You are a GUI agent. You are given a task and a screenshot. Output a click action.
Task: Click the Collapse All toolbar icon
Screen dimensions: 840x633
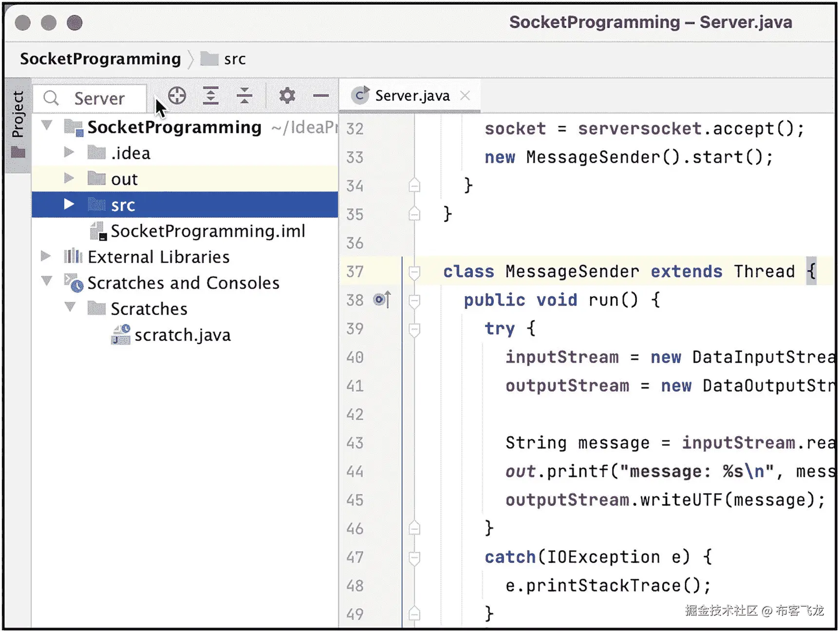(244, 96)
